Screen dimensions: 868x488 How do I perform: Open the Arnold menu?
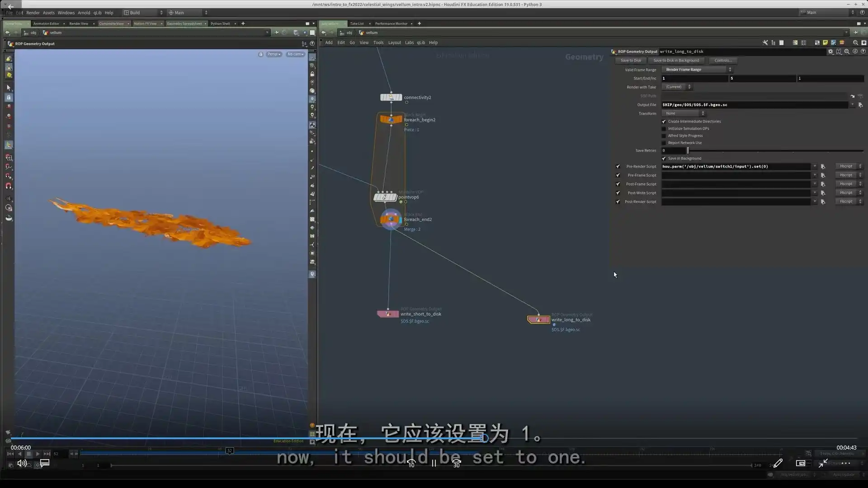coord(84,13)
